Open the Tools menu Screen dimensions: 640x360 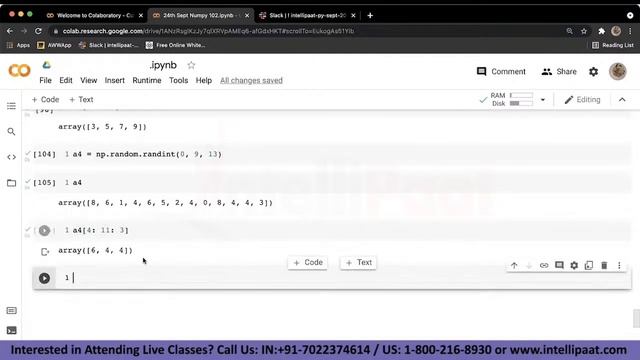178,80
